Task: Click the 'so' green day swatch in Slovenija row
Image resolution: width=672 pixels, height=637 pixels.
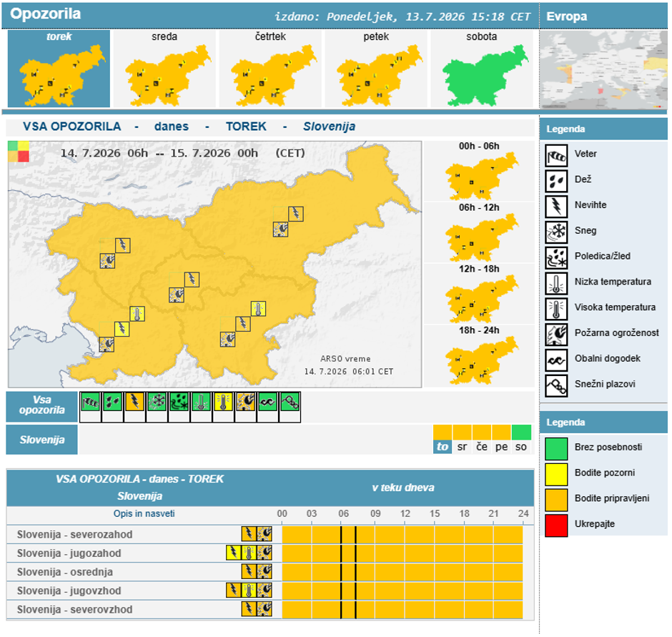Action: pos(521,433)
